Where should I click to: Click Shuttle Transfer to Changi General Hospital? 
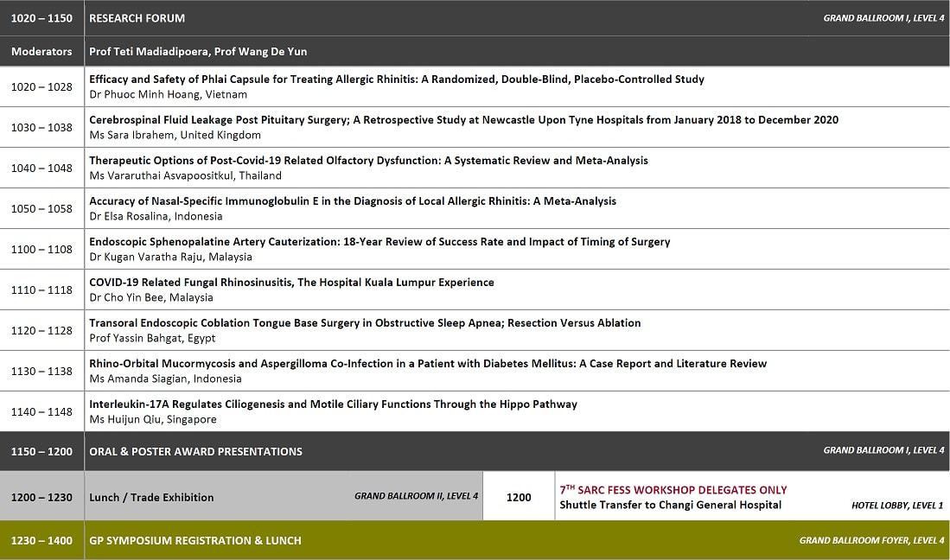point(670,505)
